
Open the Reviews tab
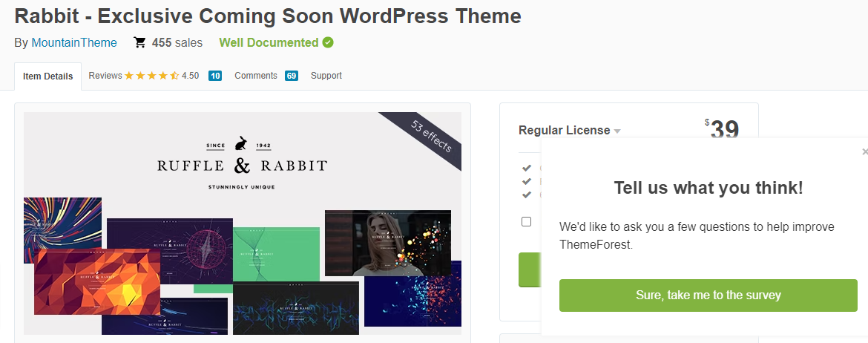click(x=105, y=76)
